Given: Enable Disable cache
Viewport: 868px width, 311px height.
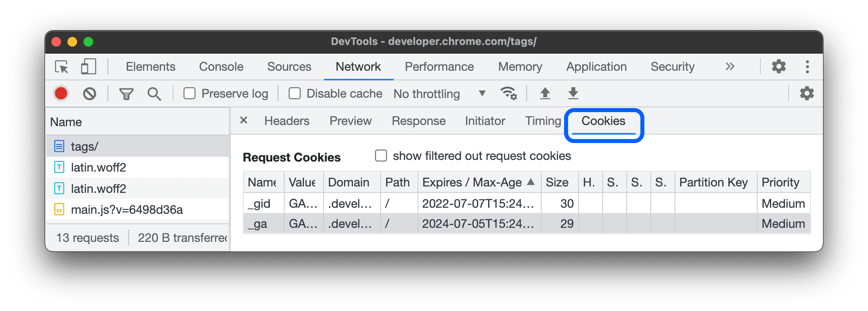Looking at the screenshot, I should [x=295, y=93].
